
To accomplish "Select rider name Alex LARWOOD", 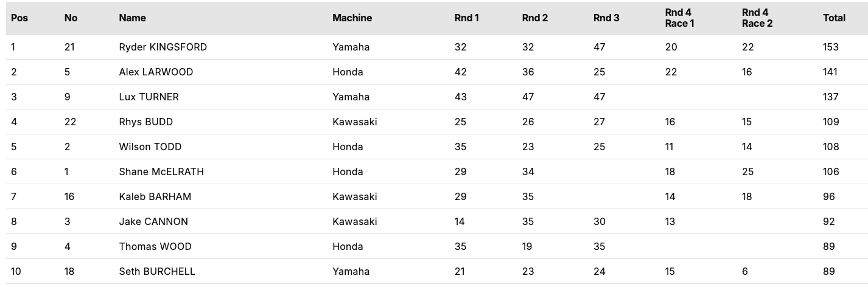I will (156, 72).
